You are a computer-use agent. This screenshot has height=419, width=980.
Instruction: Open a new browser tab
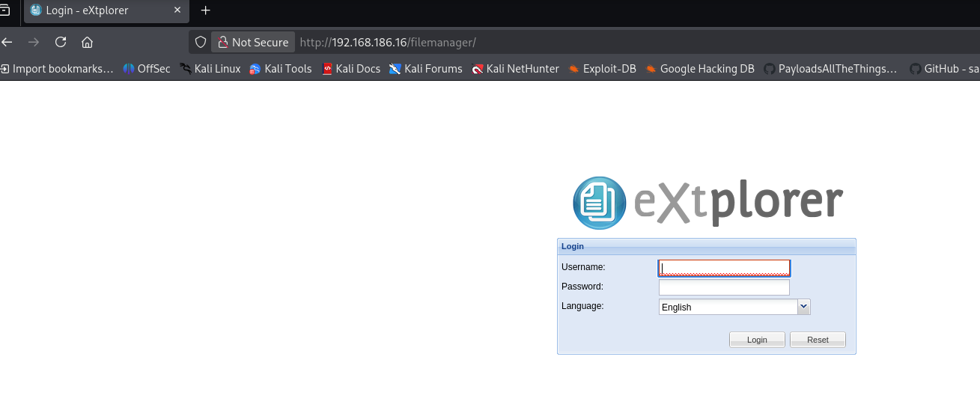[206, 10]
